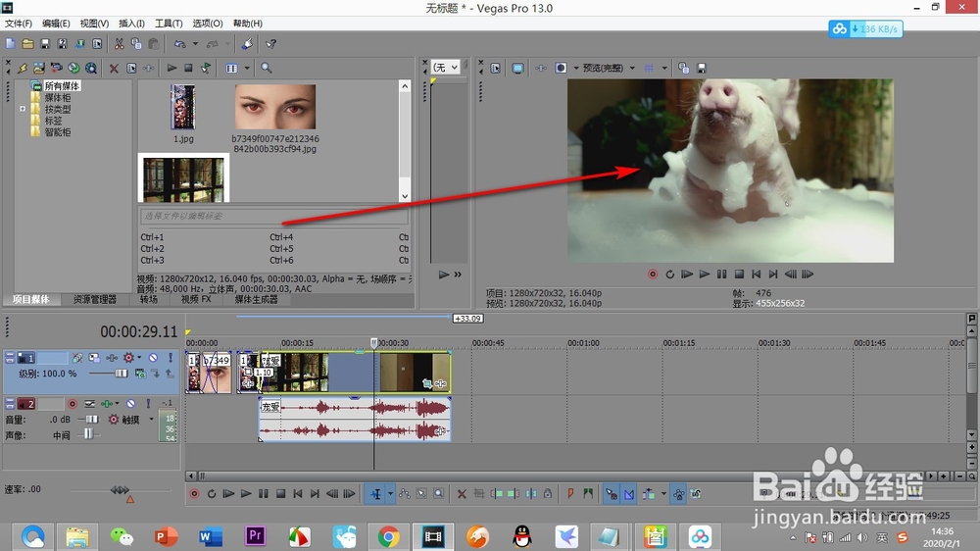The height and width of the screenshot is (551, 980).
Task: Open the 工具(T) menu
Action: click(169, 24)
